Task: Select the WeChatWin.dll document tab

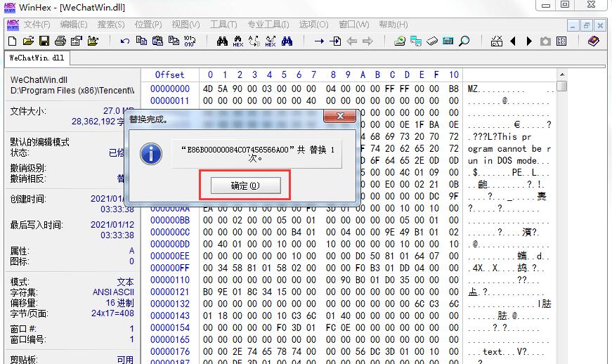Action: pos(36,58)
